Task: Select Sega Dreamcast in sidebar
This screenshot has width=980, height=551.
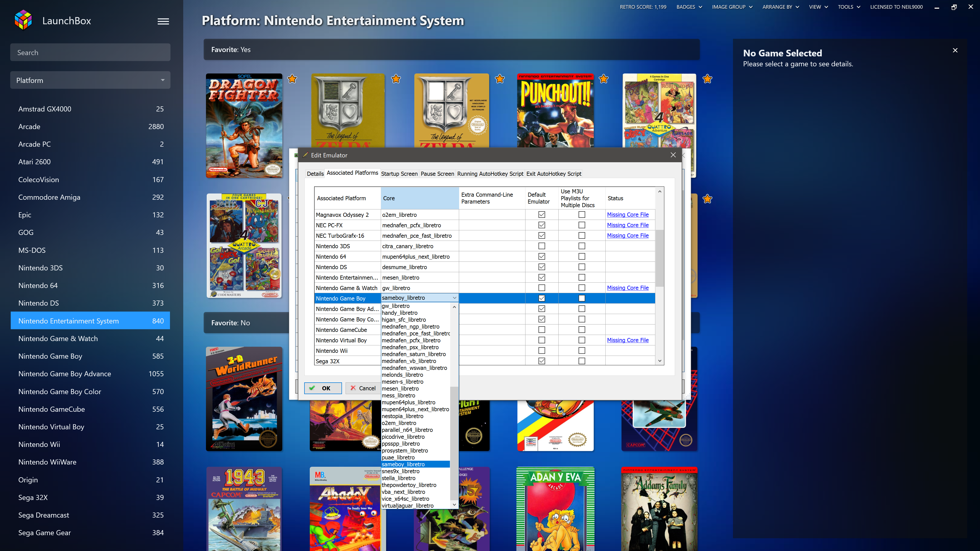Action: click(90, 515)
